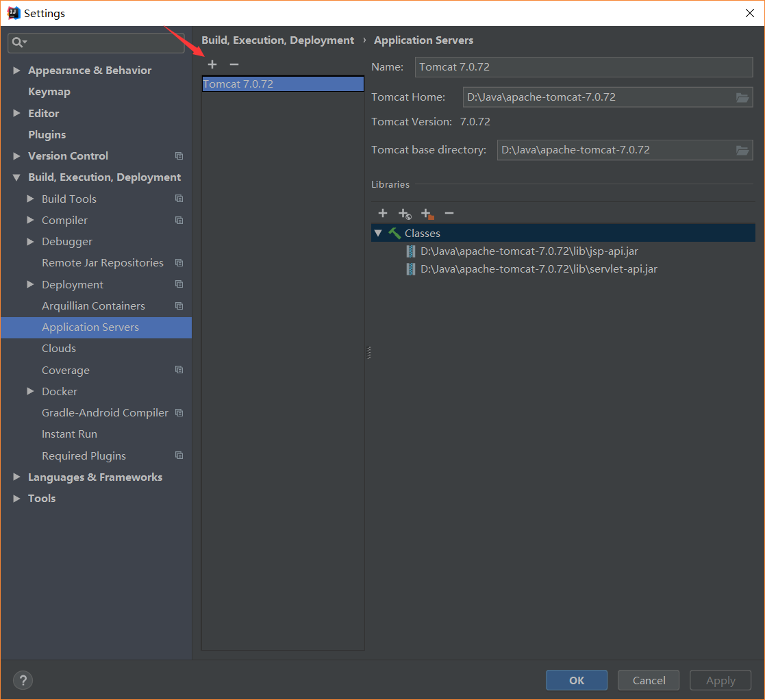Click project-level icon next to Build Tools

[179, 199]
